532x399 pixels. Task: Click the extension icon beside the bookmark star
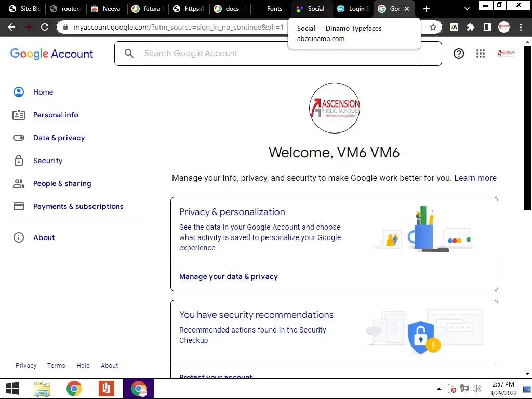coord(454,27)
